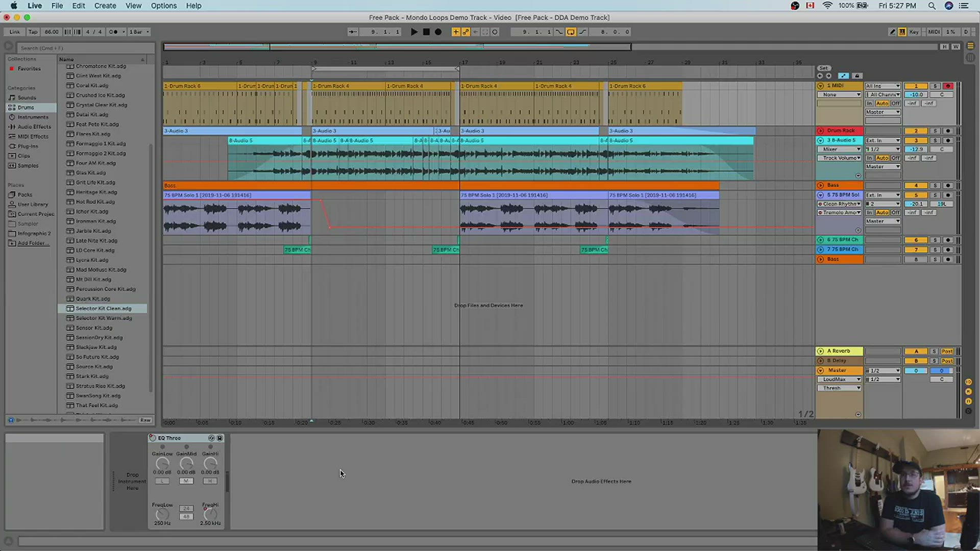
Task: Open the File menu
Action: [57, 6]
